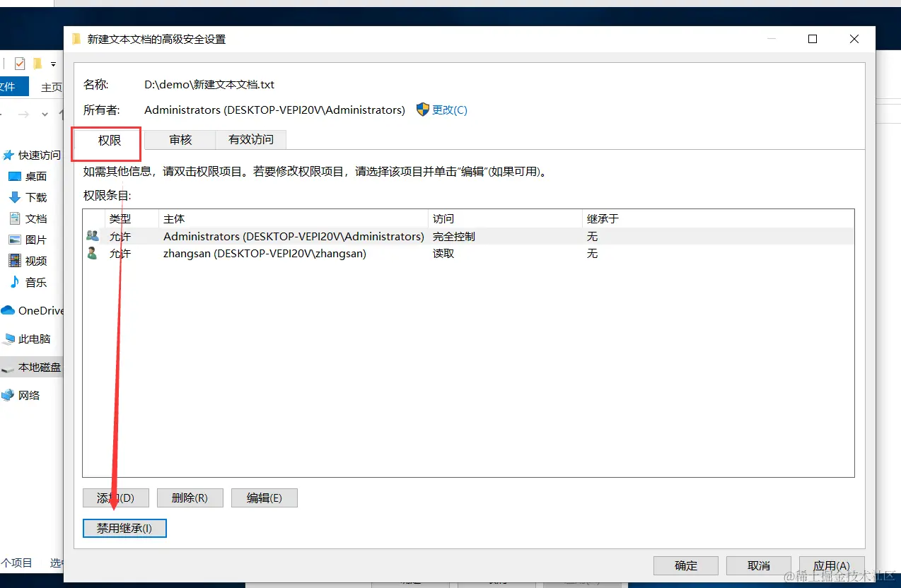Click the 更改(C) owner link
901x588 pixels.
click(448, 110)
